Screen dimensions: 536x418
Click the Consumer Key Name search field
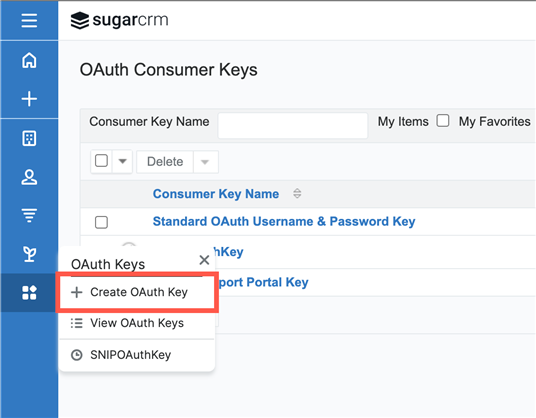coord(293,125)
